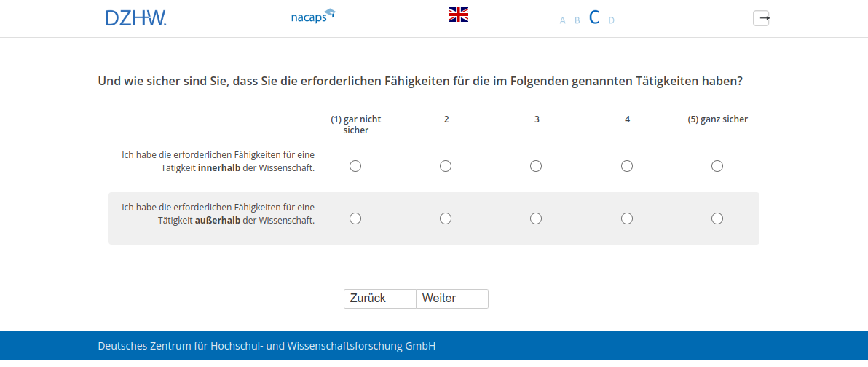The height and width of the screenshot is (367, 868).
Task: Select font size A (smallest)
Action: pyautogui.click(x=562, y=20)
